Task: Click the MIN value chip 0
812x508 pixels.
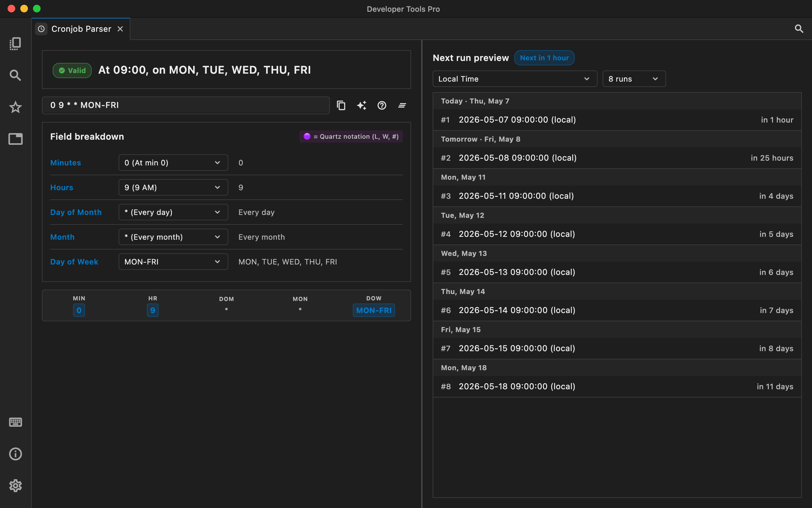Action: tap(79, 310)
